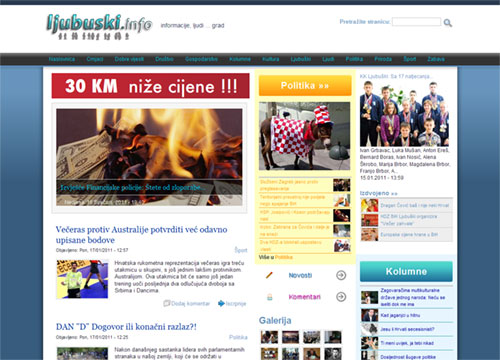Click the teal Kolumne section button
The image size is (500, 360).
(406, 271)
